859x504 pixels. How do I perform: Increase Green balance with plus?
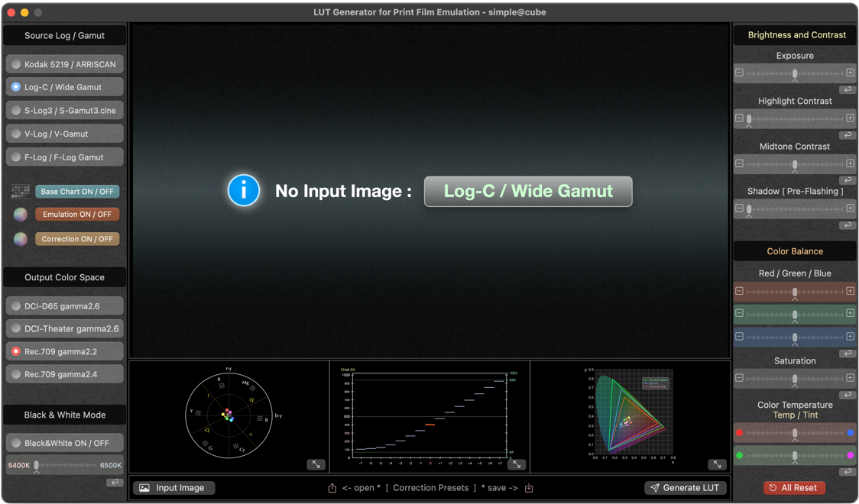coord(851,314)
